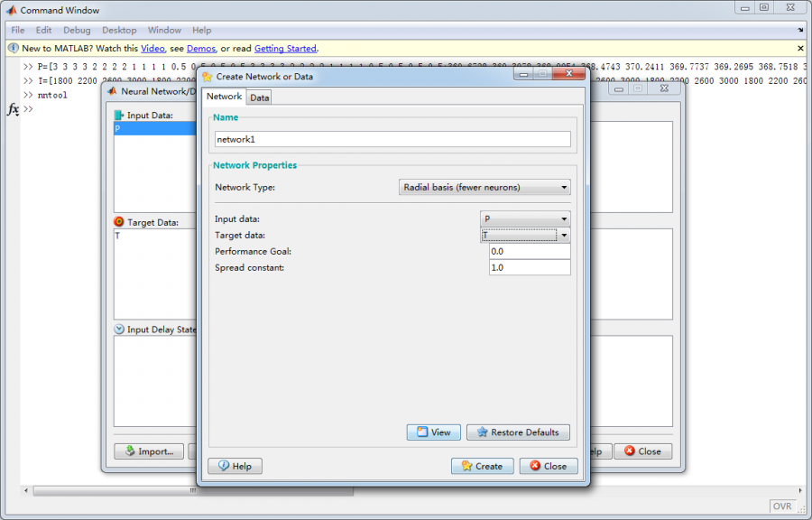812x520 pixels.
Task: Click the Create button
Action: pyautogui.click(x=482, y=466)
